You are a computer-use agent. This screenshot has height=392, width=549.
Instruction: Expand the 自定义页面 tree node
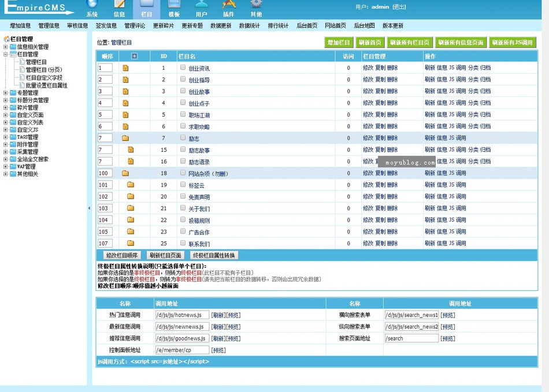point(5,115)
